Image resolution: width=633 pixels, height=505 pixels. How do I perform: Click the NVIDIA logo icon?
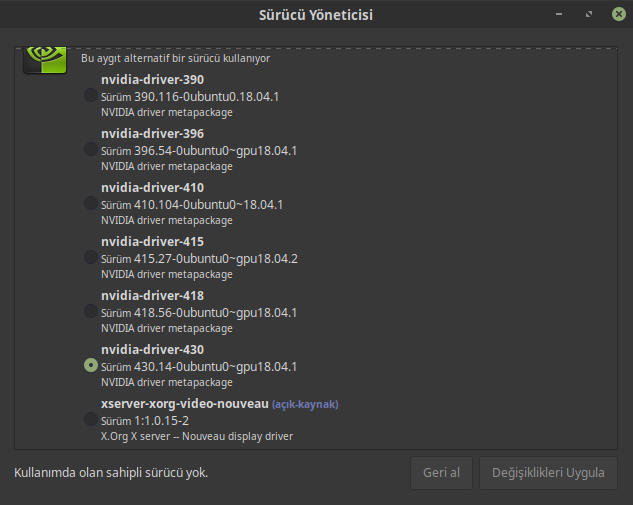coord(45,60)
